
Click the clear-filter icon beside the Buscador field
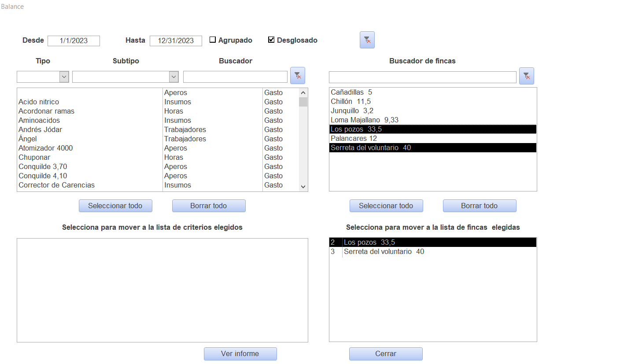pyautogui.click(x=298, y=76)
